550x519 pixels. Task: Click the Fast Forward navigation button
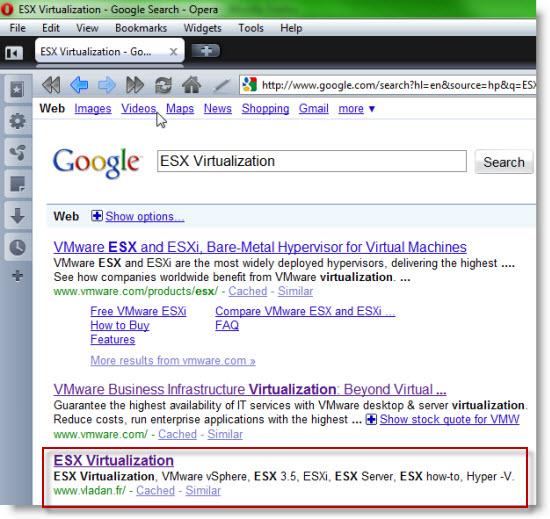135,85
